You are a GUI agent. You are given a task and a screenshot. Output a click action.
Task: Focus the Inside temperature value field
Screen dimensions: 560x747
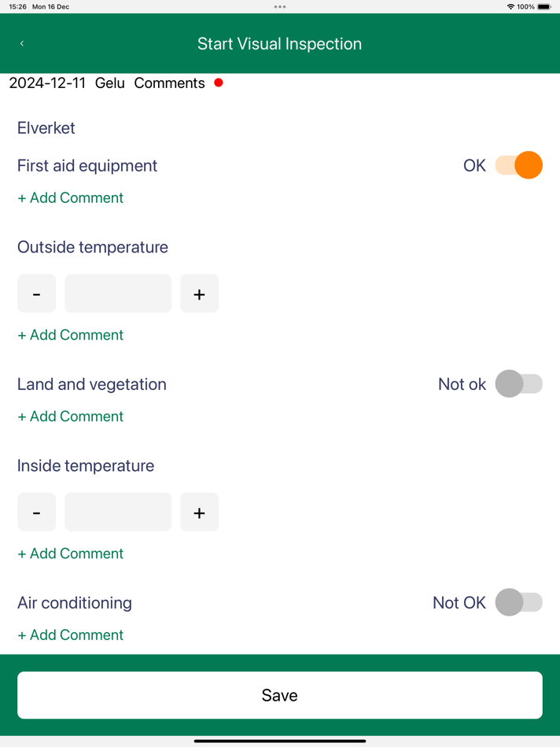click(118, 512)
